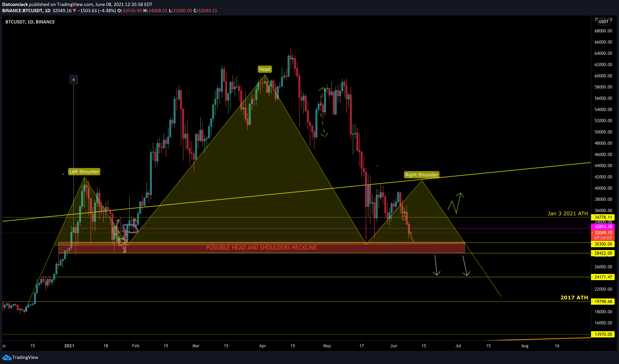Click the BINANCE:BTCUSDT symbol header text
619x364 pixels.
click(x=26, y=11)
